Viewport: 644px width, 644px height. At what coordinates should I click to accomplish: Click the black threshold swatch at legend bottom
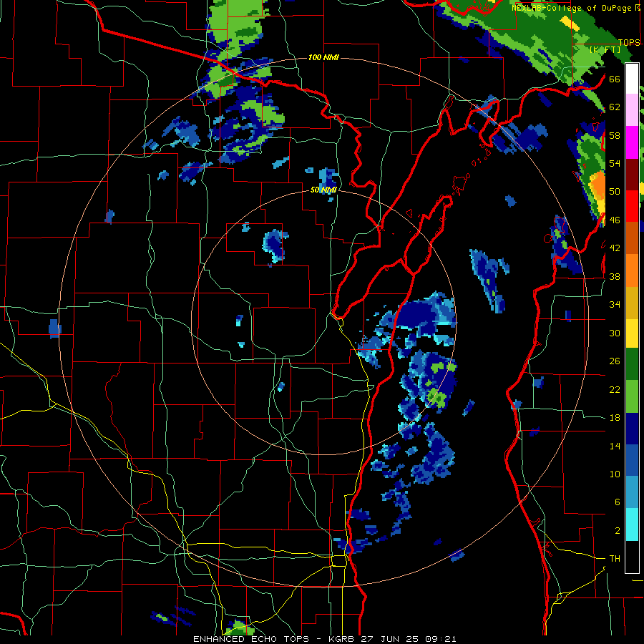[x=632, y=557]
